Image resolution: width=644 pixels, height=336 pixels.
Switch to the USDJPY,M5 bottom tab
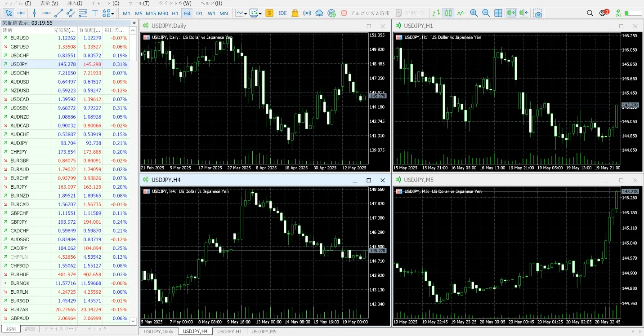[x=264, y=332]
